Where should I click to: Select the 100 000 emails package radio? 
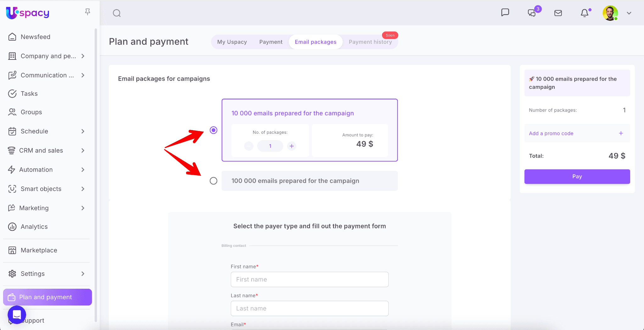(214, 181)
